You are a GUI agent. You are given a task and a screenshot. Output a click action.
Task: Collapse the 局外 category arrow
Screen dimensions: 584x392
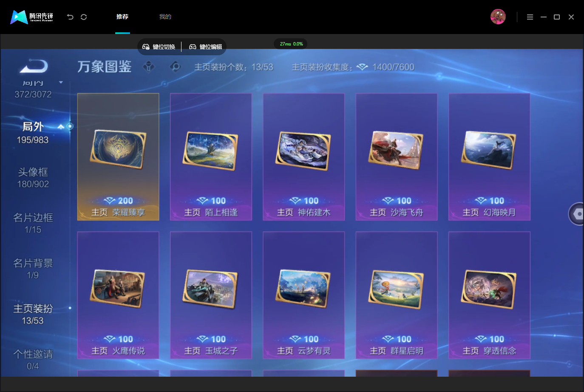click(61, 127)
